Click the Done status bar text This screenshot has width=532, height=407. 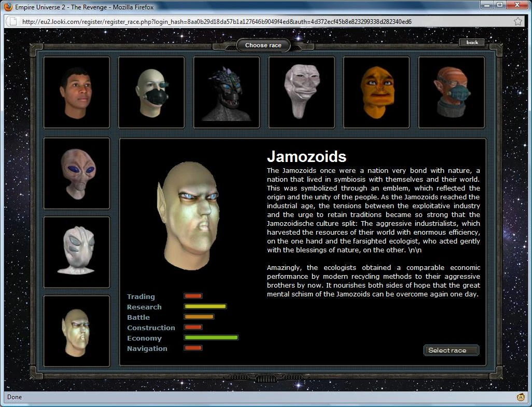pyautogui.click(x=15, y=397)
